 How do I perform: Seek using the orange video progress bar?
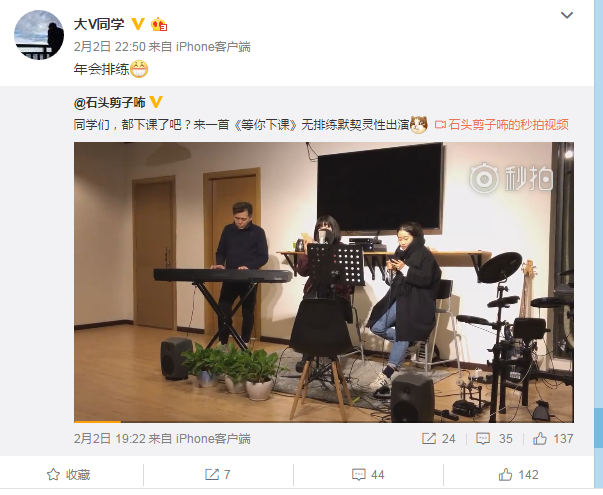tap(324, 422)
